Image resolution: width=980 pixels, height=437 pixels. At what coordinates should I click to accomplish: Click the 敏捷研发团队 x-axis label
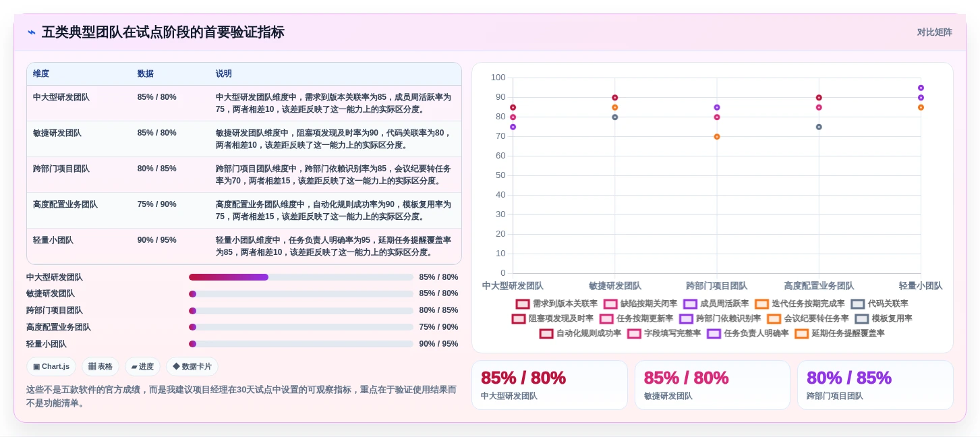pyautogui.click(x=614, y=286)
